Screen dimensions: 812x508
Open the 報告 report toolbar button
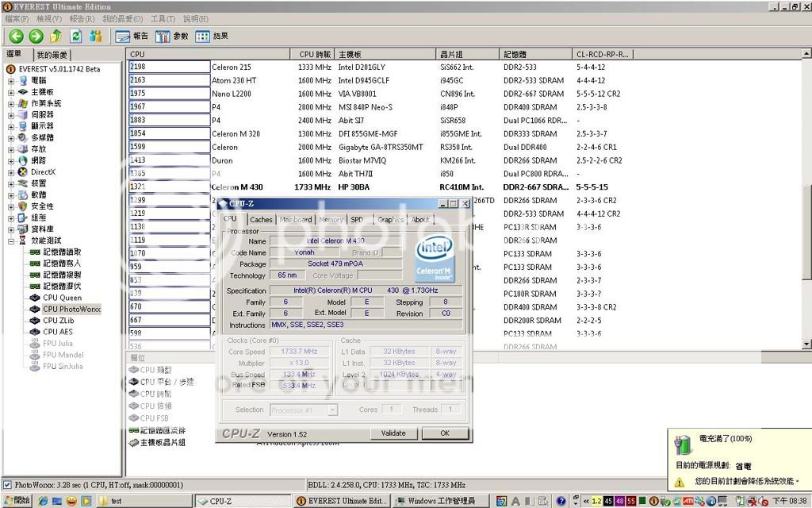point(132,37)
